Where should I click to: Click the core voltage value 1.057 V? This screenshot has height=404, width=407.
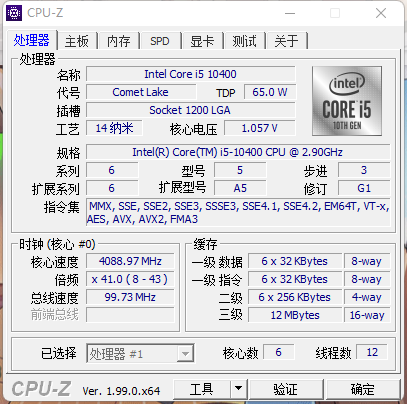click(x=260, y=128)
